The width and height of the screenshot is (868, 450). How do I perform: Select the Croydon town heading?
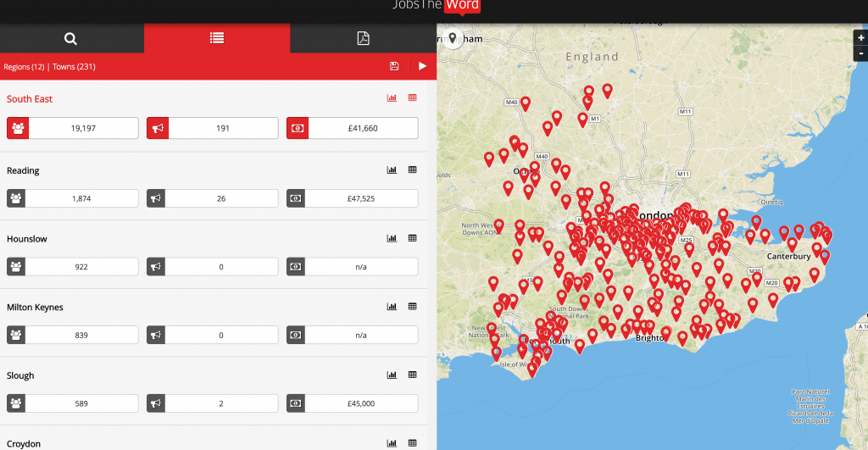point(23,444)
